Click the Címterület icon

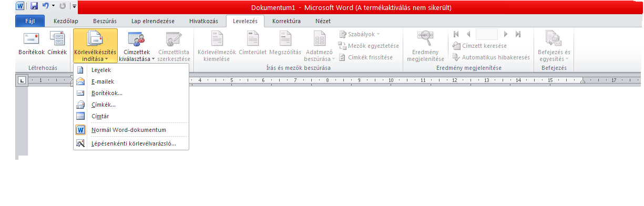(x=253, y=38)
